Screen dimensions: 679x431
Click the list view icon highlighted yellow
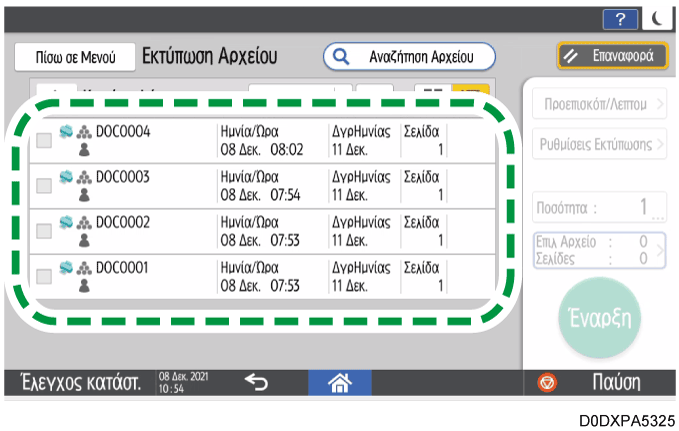tap(465, 92)
